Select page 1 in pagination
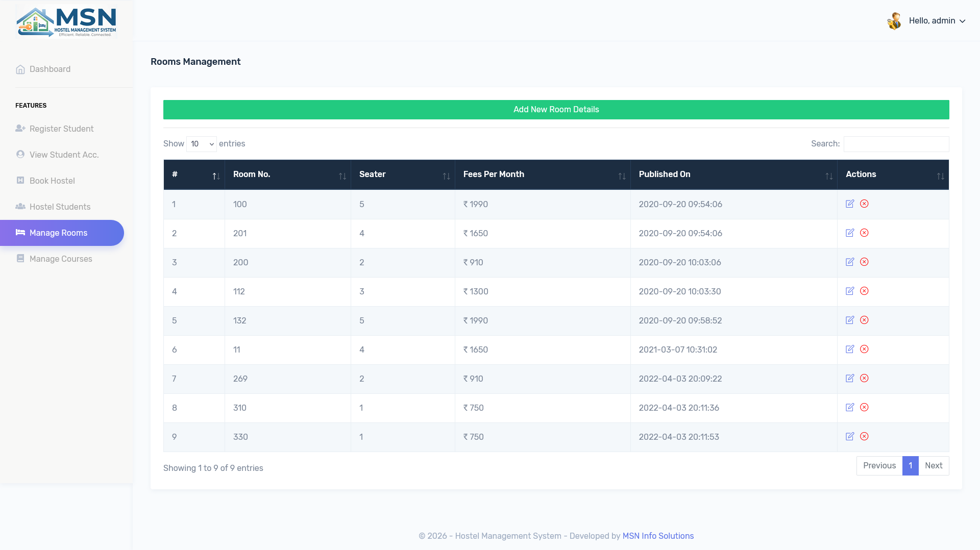Image resolution: width=980 pixels, height=550 pixels. pos(911,466)
